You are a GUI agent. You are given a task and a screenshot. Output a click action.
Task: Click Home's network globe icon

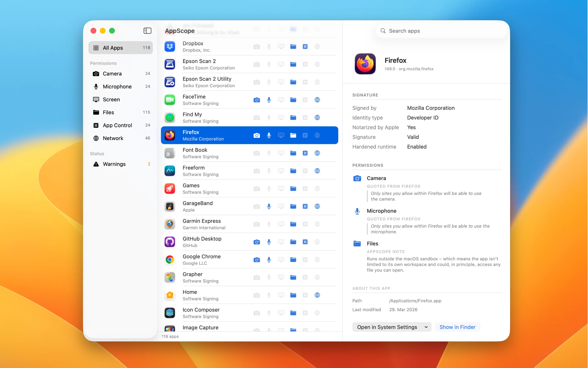(x=317, y=295)
